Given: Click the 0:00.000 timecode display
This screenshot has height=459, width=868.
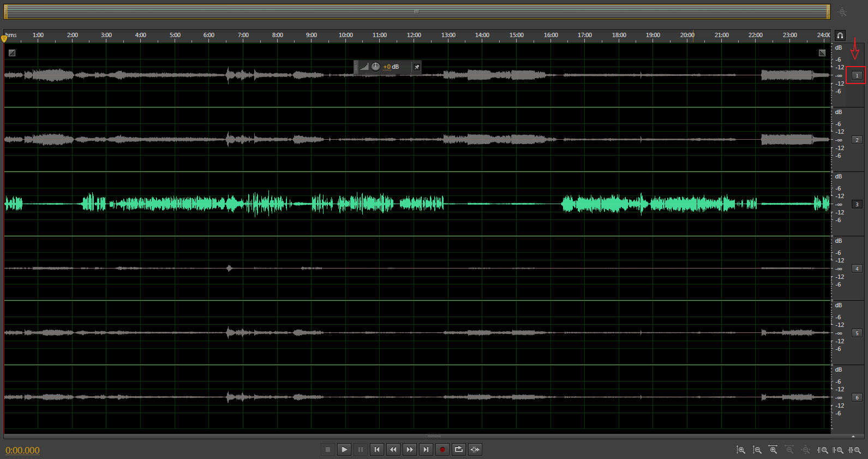Looking at the screenshot, I should [x=22, y=450].
